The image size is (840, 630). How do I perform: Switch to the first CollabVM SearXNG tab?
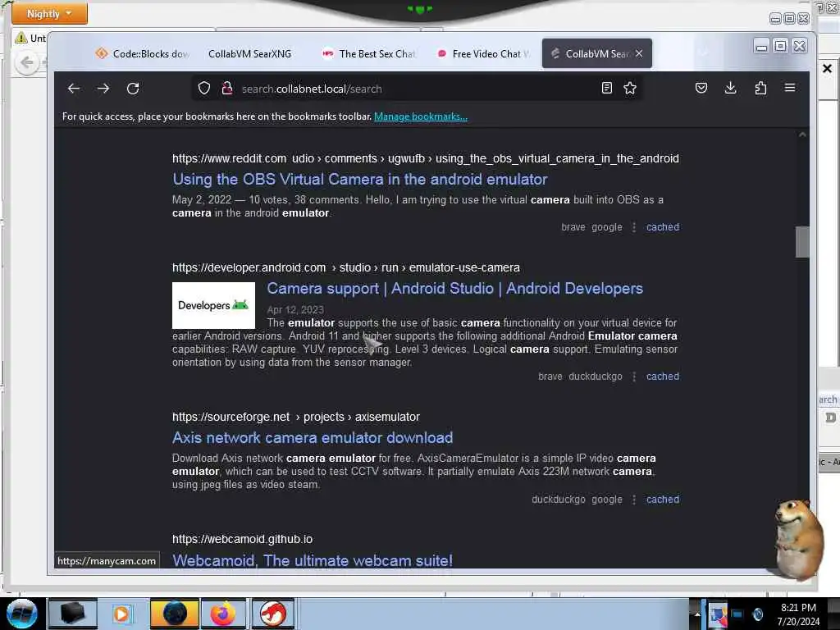click(249, 53)
